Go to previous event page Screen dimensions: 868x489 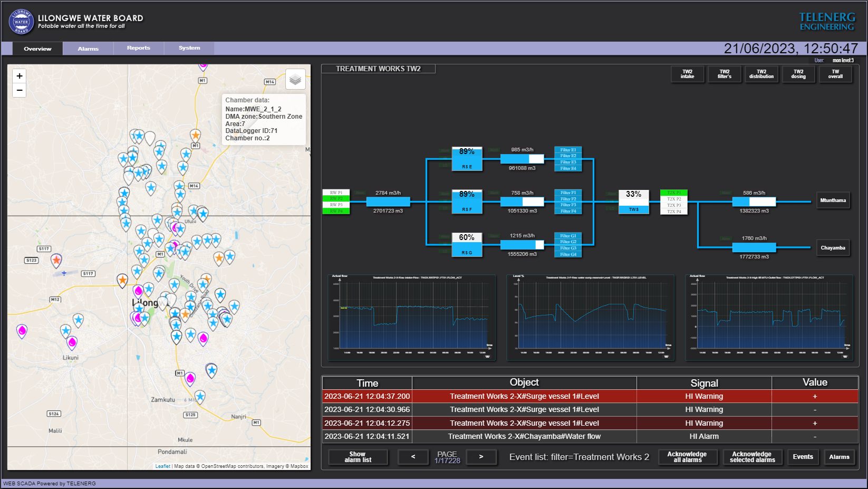click(x=413, y=457)
